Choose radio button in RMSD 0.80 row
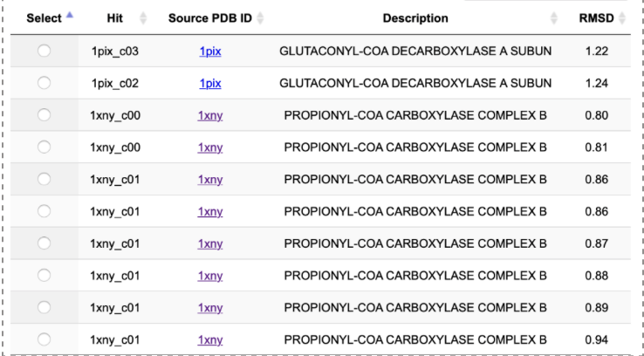Viewport: 644px width, 356px height. (x=44, y=115)
